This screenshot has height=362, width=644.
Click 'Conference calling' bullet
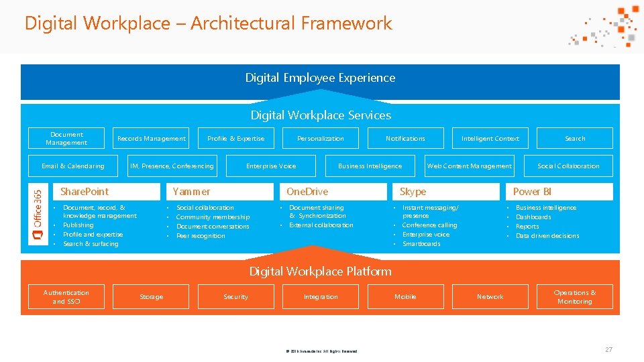click(x=429, y=225)
